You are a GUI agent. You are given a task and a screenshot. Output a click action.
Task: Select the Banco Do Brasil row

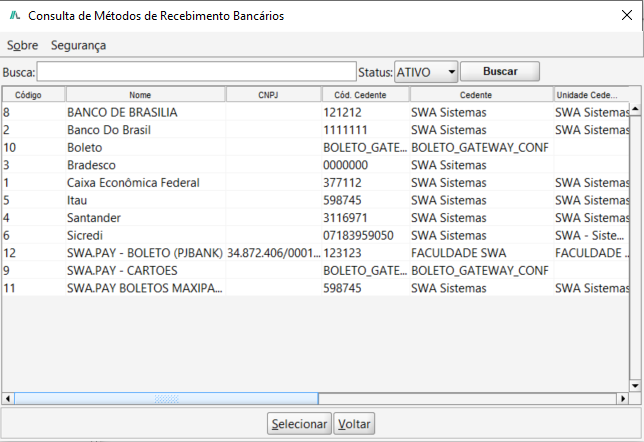coord(315,130)
